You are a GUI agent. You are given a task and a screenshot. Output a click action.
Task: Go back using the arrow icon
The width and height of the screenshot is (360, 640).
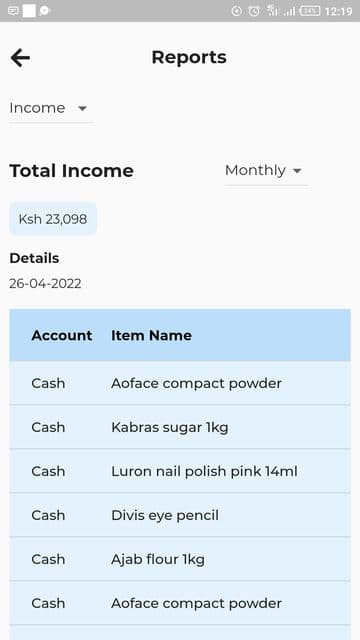click(20, 58)
